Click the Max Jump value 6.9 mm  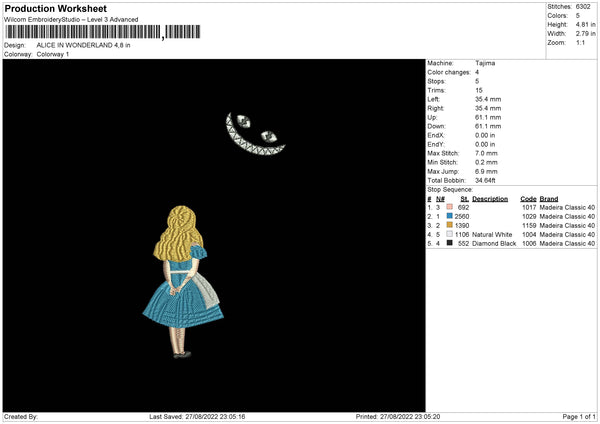click(486, 171)
